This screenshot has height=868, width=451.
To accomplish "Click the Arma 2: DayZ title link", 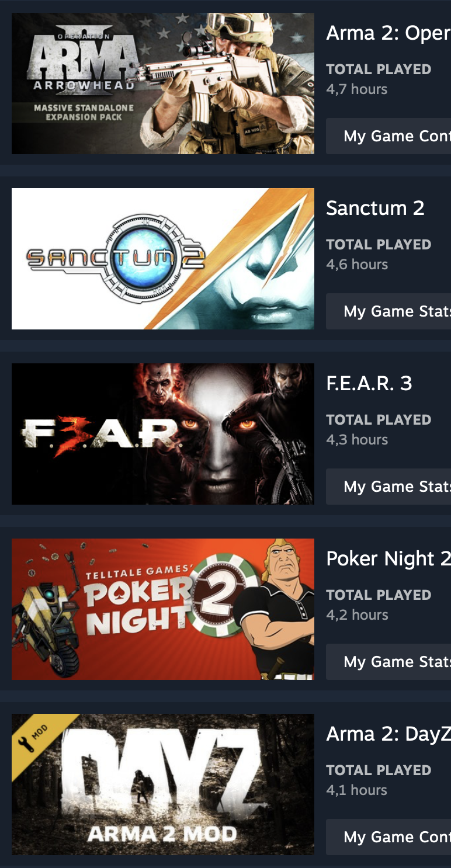I will click(388, 734).
